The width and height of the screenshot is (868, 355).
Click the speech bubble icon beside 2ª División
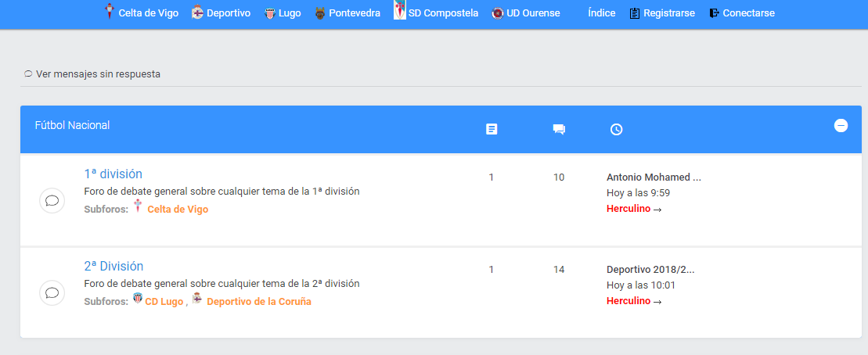[x=52, y=292]
